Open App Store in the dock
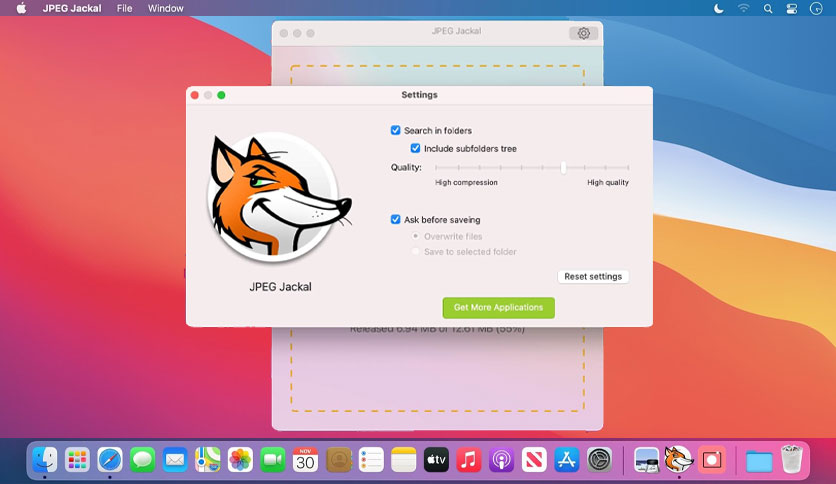The height and width of the screenshot is (484, 836). pos(567,459)
